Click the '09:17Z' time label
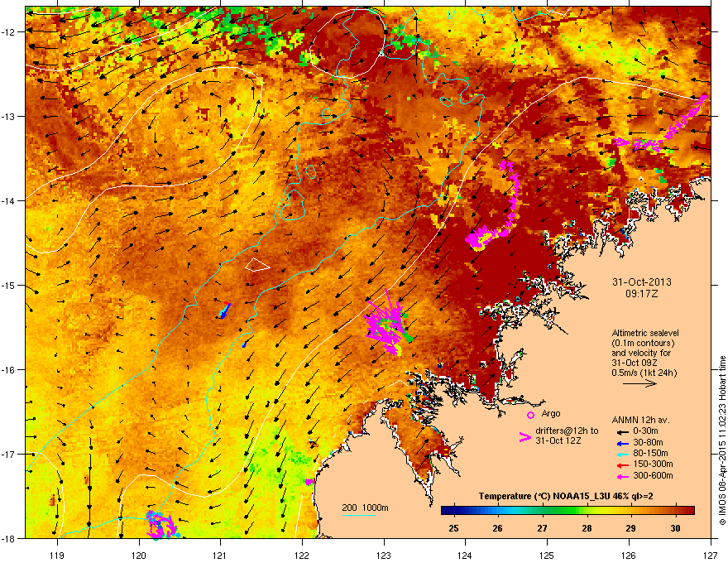 [x=642, y=294]
